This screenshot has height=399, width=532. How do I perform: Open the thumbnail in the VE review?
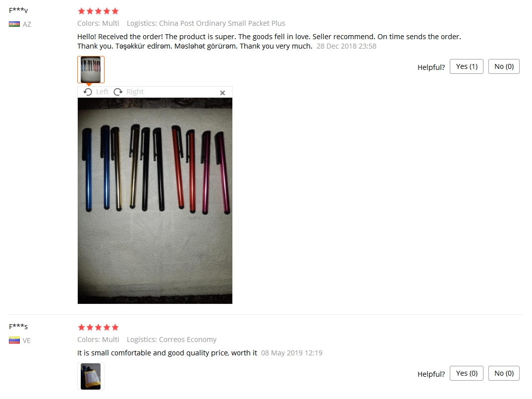pos(91,376)
